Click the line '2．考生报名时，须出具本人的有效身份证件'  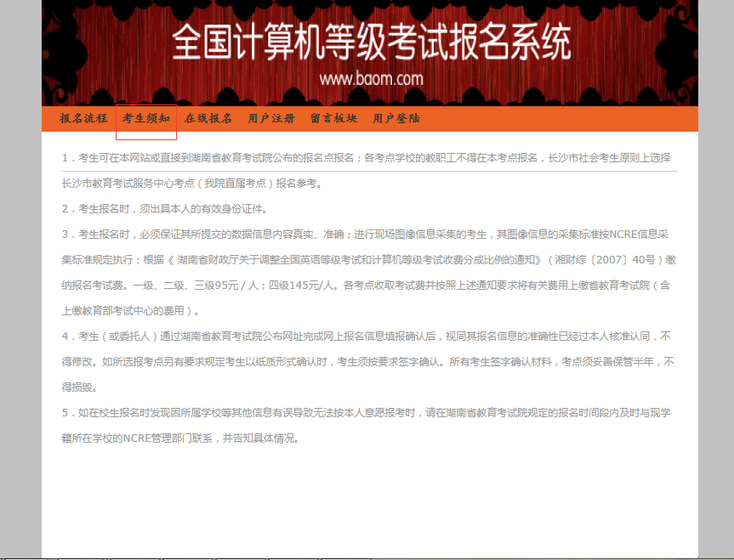pyautogui.click(x=165, y=209)
